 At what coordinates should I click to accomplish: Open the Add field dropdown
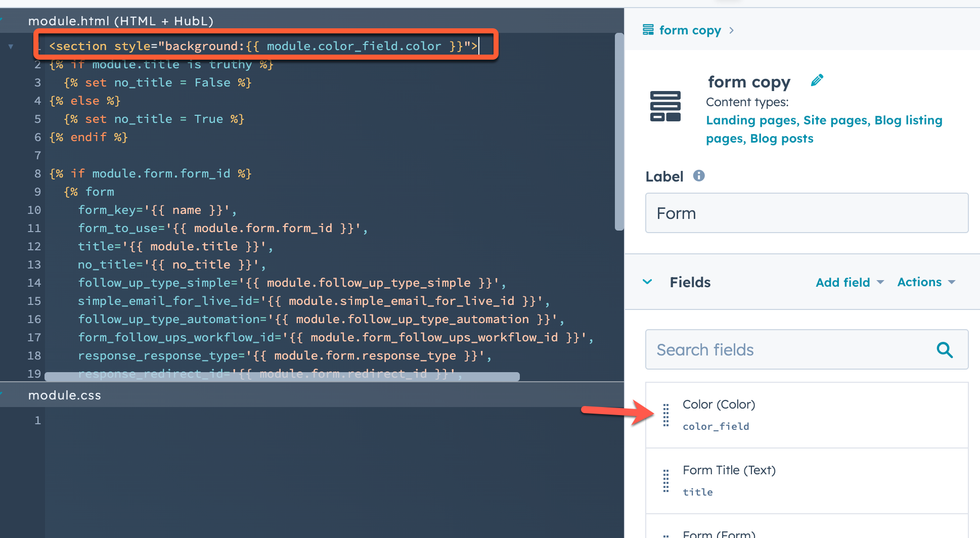pos(850,282)
